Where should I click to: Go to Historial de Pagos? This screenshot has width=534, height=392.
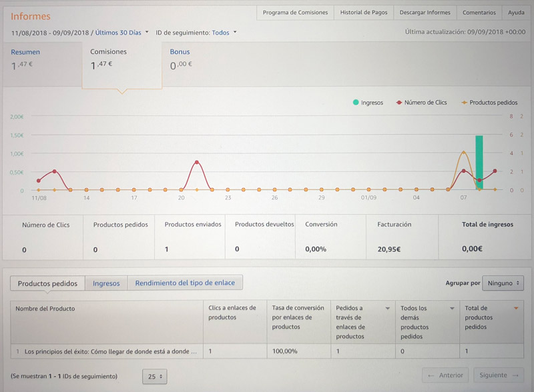click(x=363, y=13)
